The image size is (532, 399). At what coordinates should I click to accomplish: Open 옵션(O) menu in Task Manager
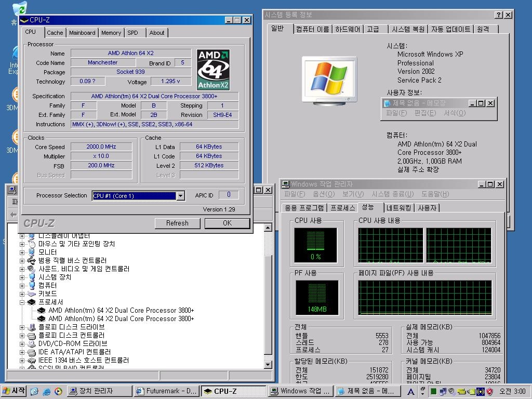point(324,194)
